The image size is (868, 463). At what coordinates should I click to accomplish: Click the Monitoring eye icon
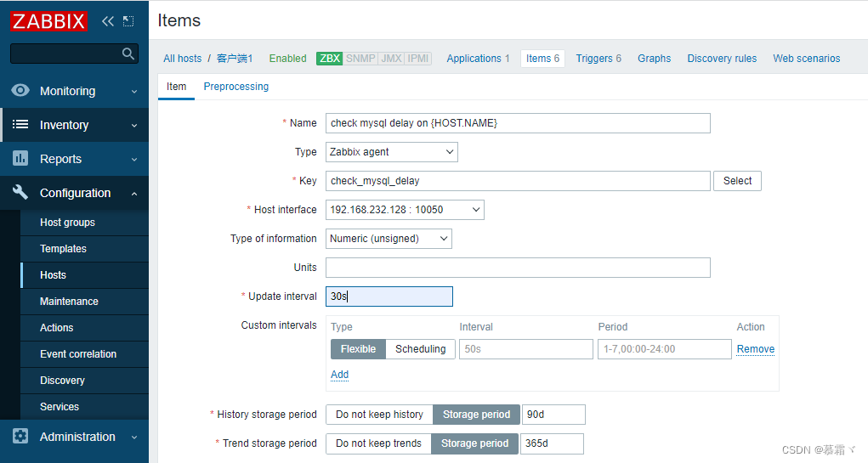(20, 90)
